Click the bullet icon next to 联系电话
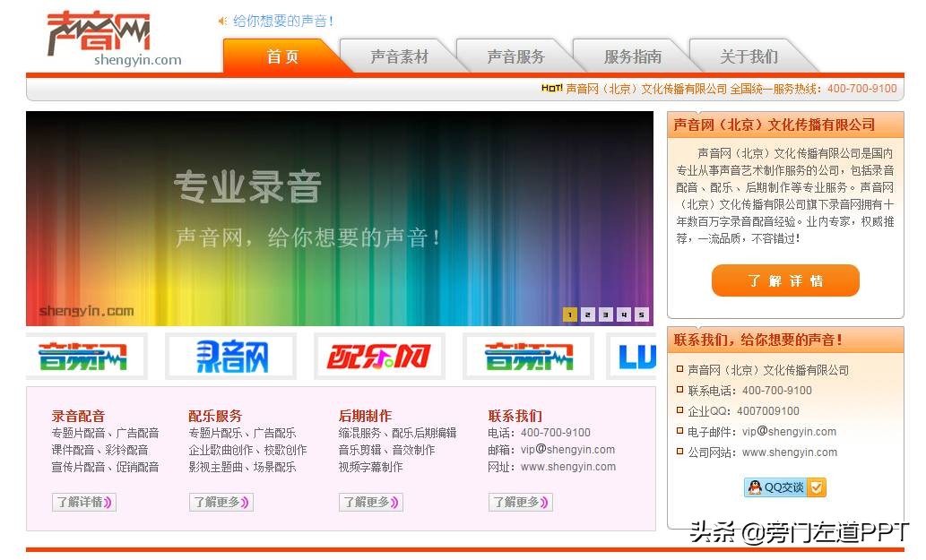The width and height of the screenshot is (926, 560). tap(679, 390)
